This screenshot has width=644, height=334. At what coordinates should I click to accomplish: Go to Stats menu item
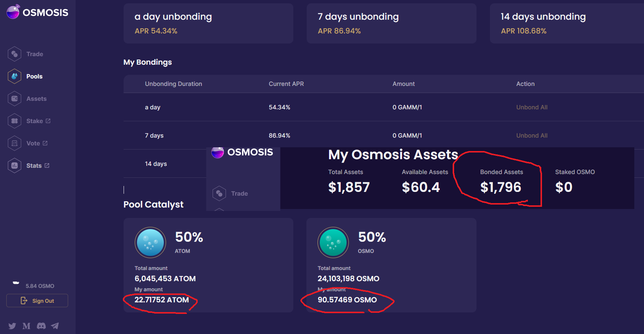coord(34,166)
